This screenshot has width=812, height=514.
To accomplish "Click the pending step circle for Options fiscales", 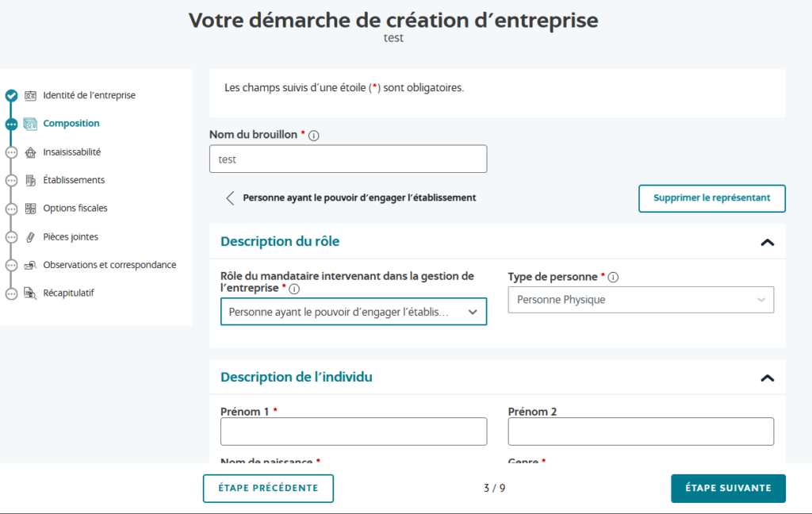I will click(x=11, y=209).
